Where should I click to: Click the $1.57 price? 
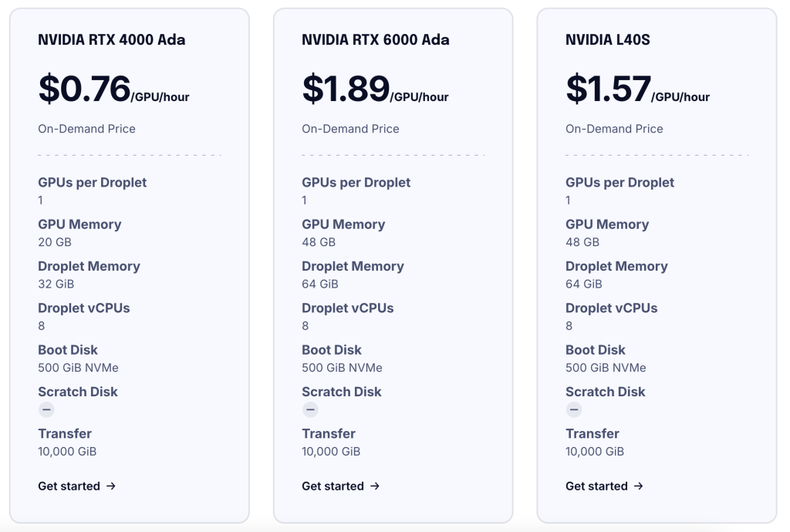coord(609,89)
